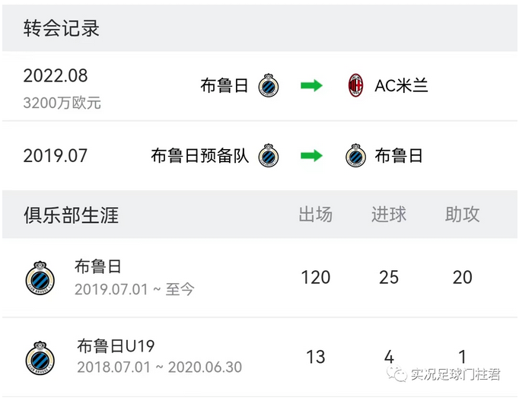Select the 俱乐部生涯 section header
The height and width of the screenshot is (420, 519).
pyautogui.click(x=72, y=215)
